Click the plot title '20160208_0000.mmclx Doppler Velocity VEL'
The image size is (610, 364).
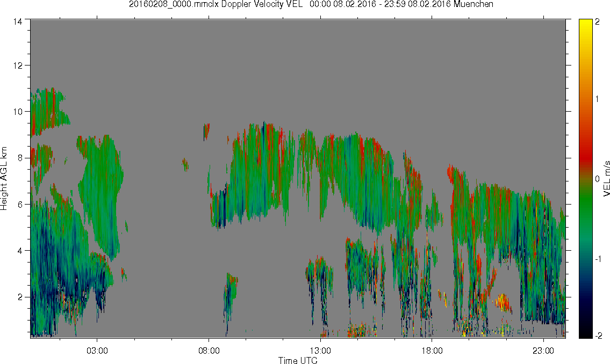coord(216,4)
